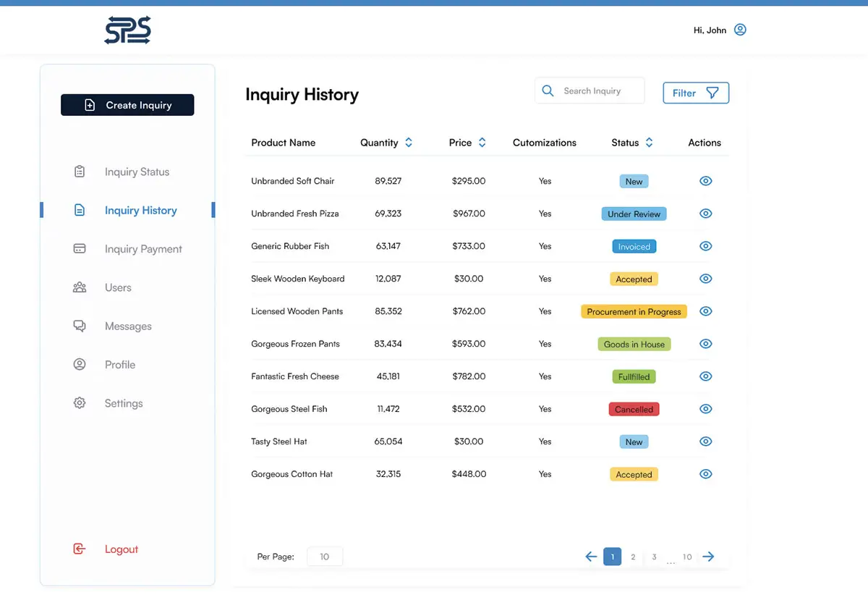Open Inquiry Payment via card icon
This screenshot has height=608, width=868.
80,248
